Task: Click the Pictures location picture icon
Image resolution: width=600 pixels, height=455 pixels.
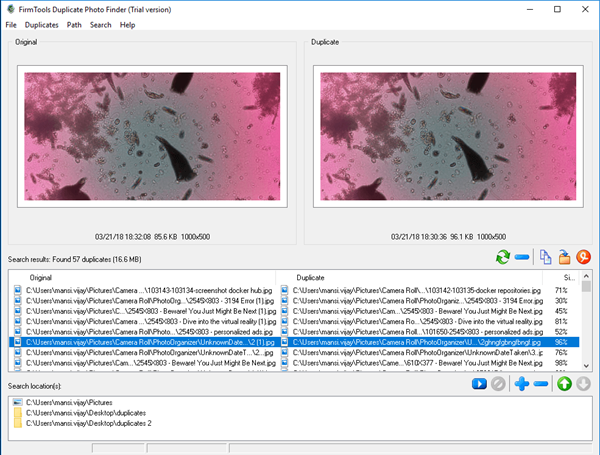Action: click(18, 402)
